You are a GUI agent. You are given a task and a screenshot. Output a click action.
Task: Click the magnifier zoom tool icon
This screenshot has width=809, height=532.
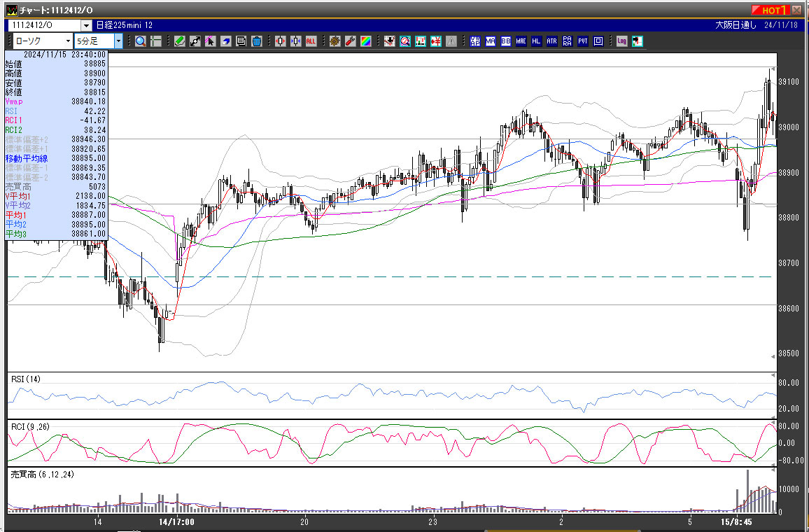141,41
